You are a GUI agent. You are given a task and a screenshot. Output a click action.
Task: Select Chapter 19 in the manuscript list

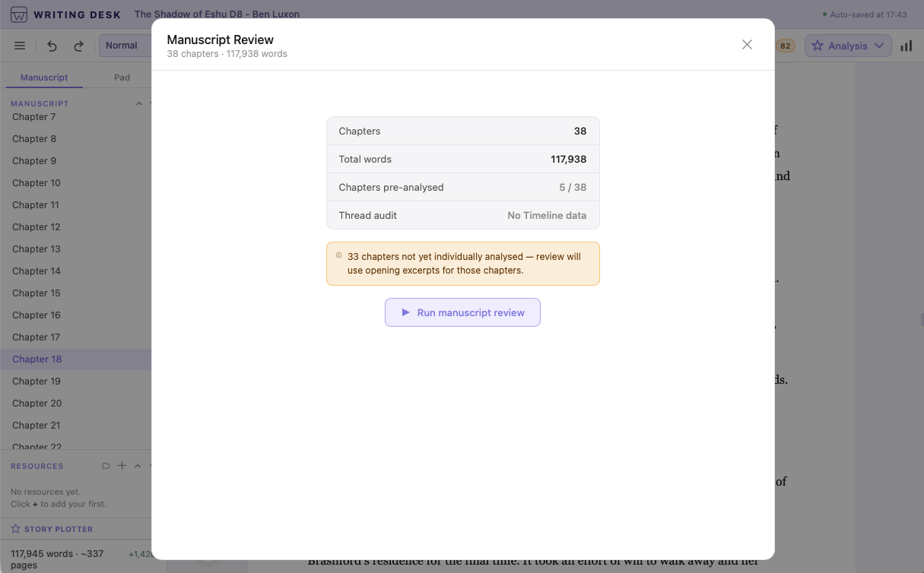click(76, 381)
